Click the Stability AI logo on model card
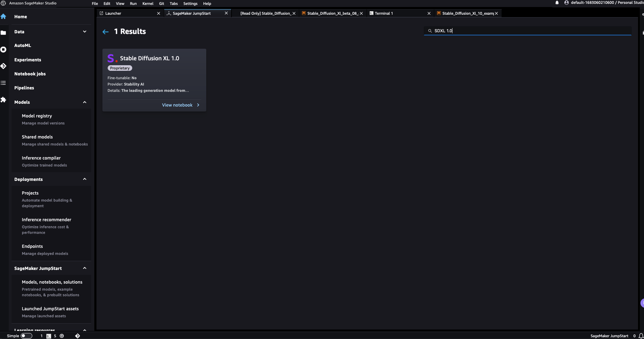The height and width of the screenshot is (339, 644). click(112, 58)
